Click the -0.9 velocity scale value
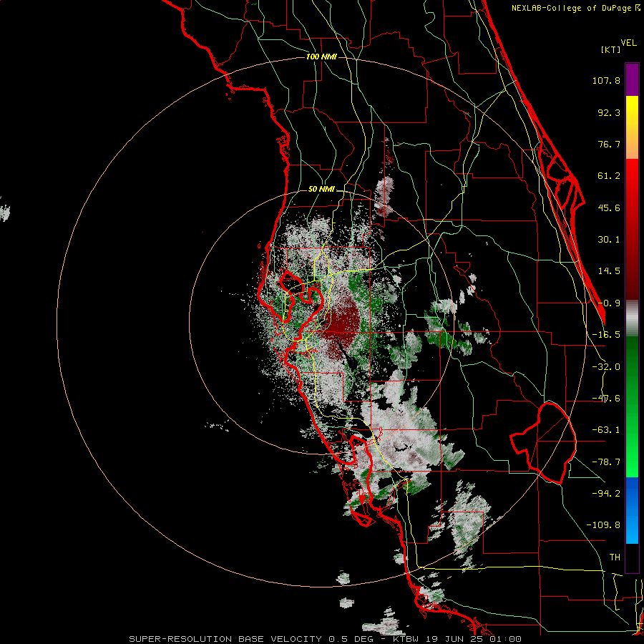The height and width of the screenshot is (644, 644). [609, 303]
